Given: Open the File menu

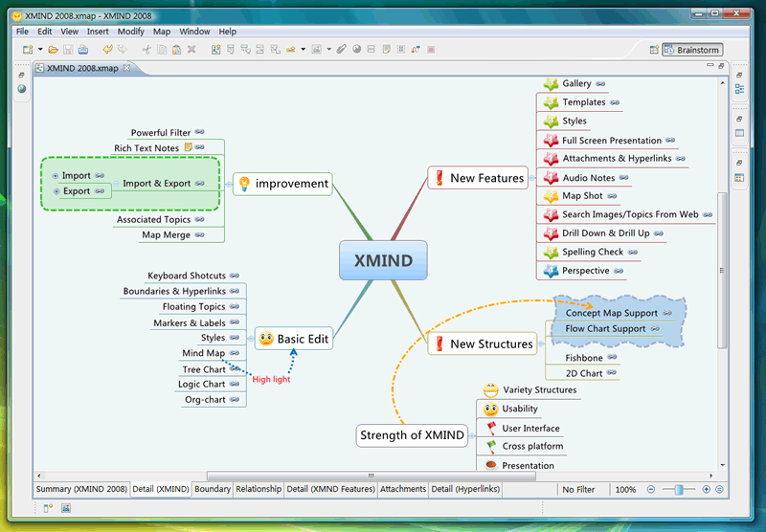Looking at the screenshot, I should coord(22,32).
